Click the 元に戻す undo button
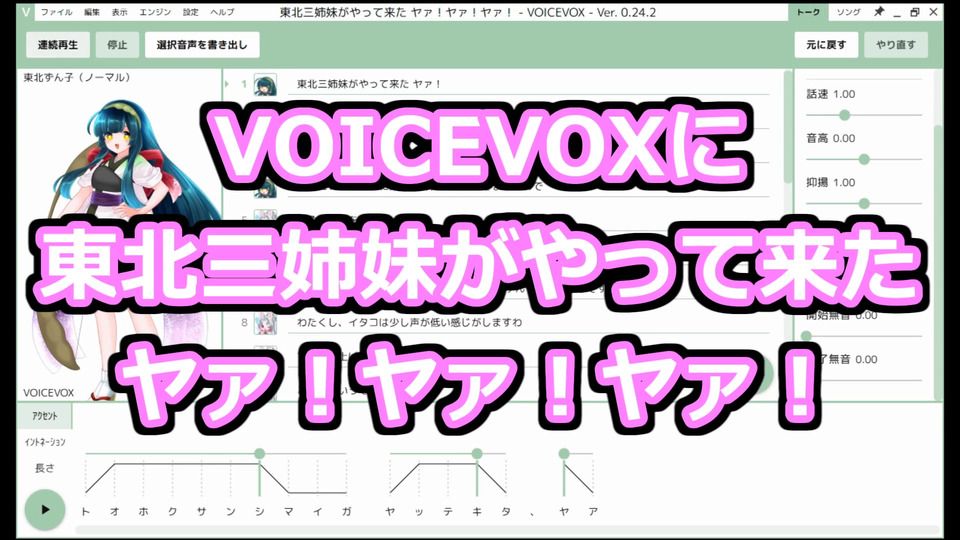 826,45
